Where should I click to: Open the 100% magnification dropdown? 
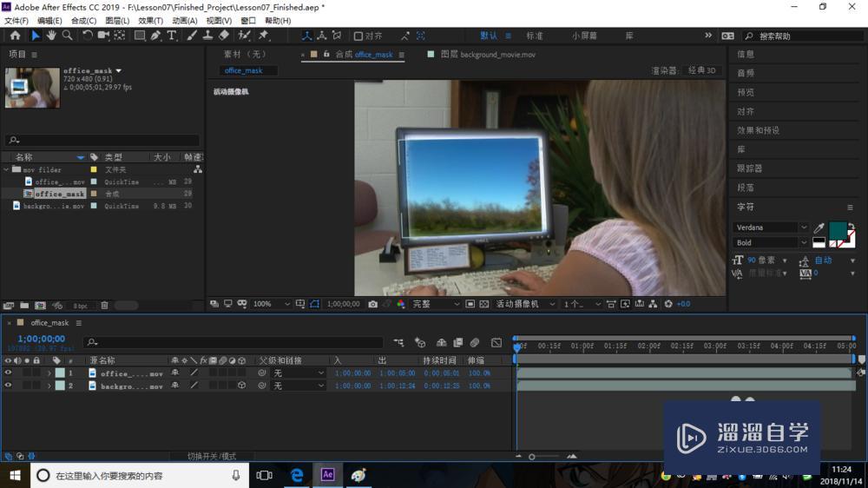pyautogui.click(x=271, y=304)
